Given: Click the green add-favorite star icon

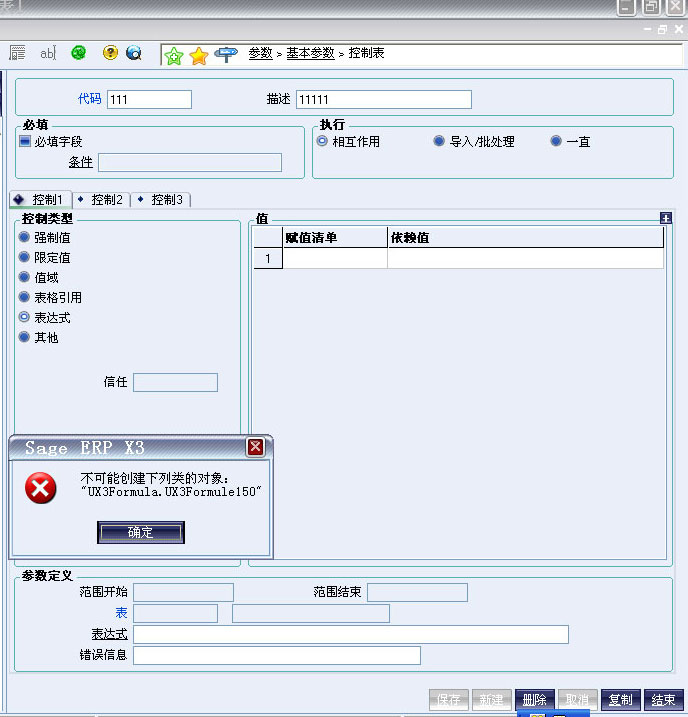Looking at the screenshot, I should coord(174,55).
